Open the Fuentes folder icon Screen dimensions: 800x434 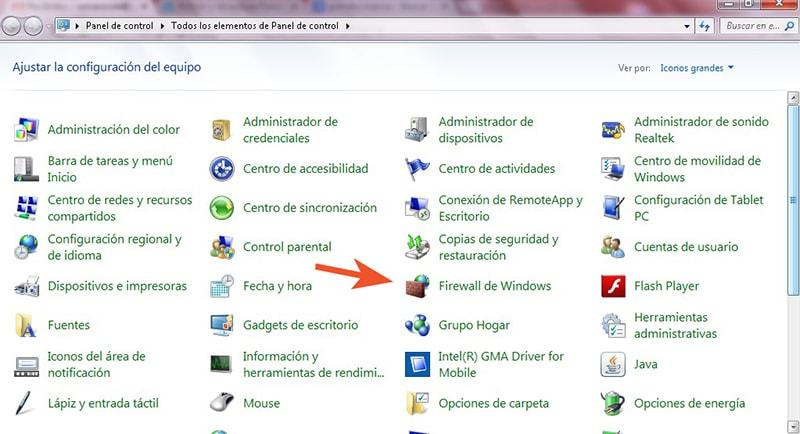(x=26, y=325)
